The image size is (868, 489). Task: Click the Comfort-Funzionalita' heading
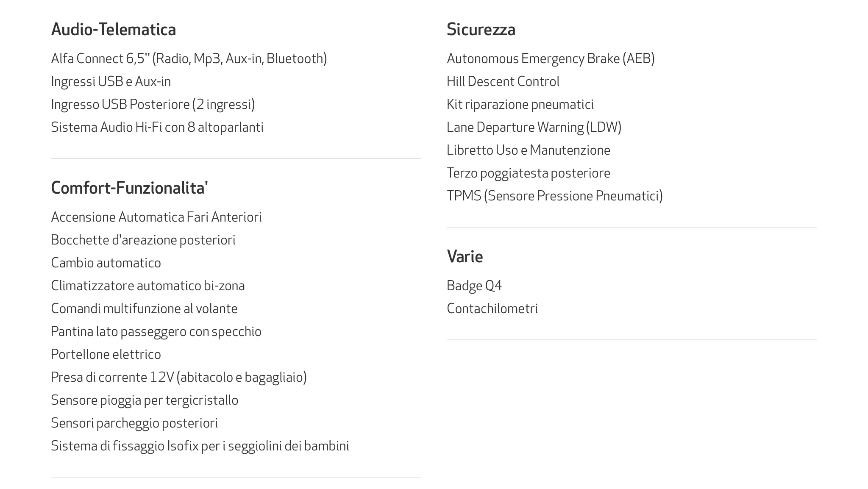coord(129,188)
